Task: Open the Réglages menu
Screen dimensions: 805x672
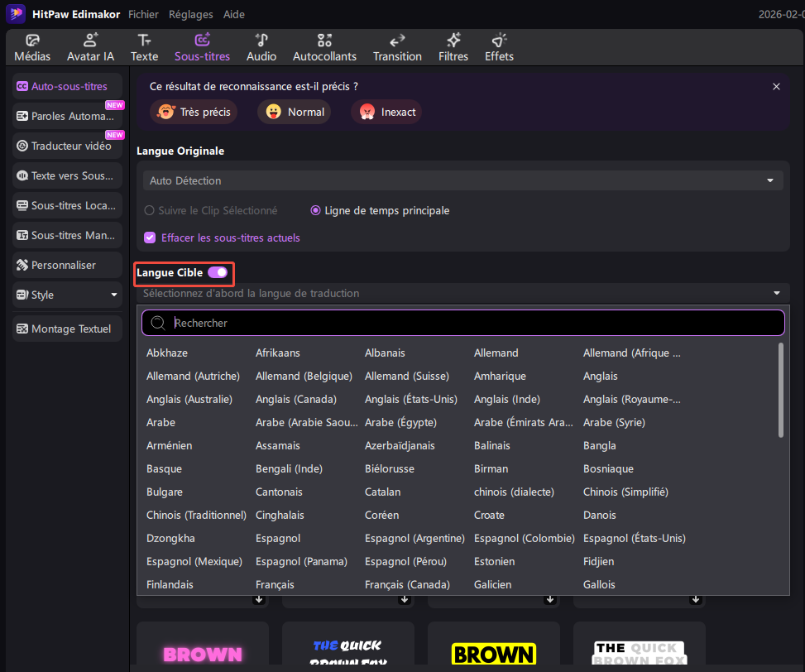Action: tap(190, 14)
